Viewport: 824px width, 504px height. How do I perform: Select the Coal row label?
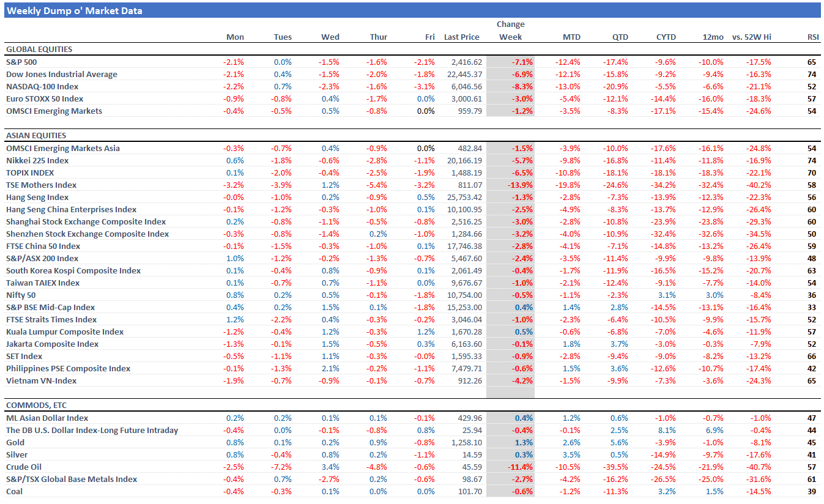(15, 491)
